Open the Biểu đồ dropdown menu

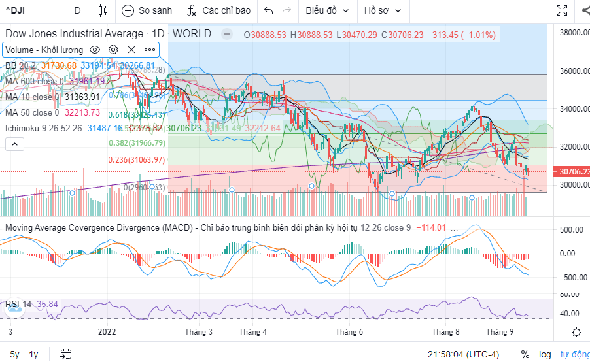coord(327,10)
